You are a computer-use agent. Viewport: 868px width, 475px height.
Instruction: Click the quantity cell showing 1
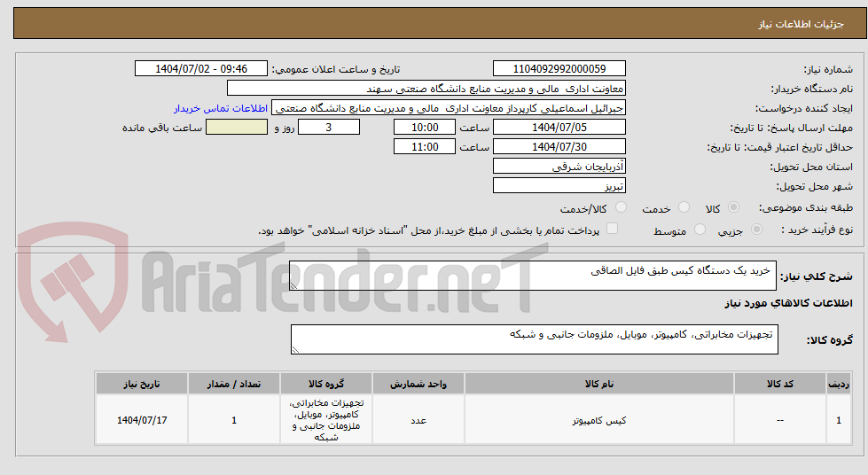point(233,420)
